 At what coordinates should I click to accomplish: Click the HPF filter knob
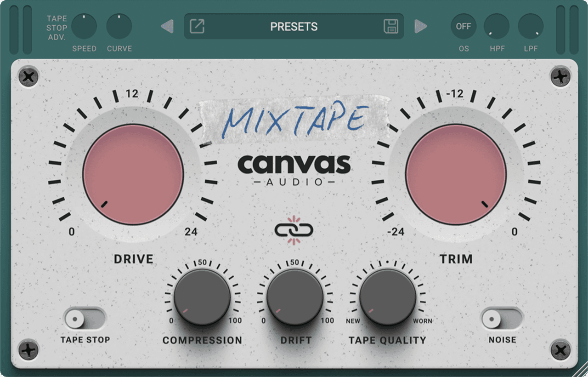(x=497, y=26)
